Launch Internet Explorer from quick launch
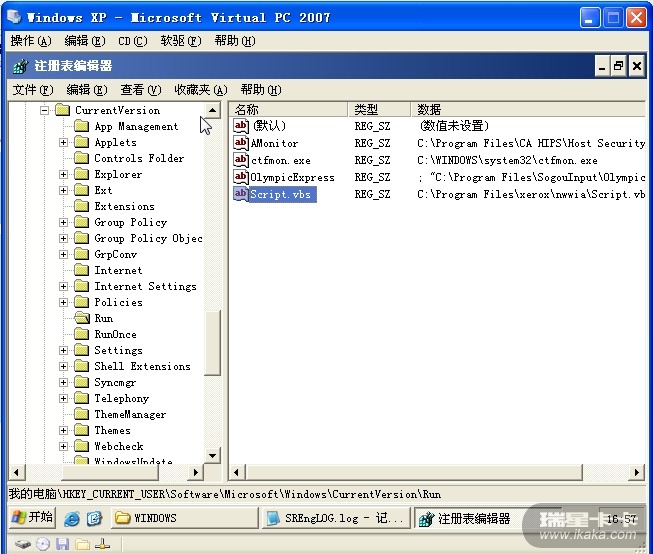The width and height of the screenshot is (653, 554). point(72,518)
